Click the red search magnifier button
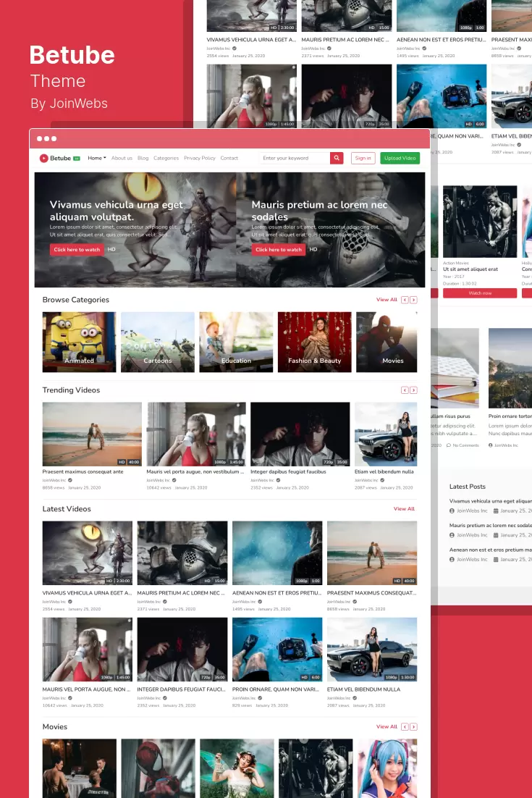Viewport: 532px width, 798px height. coord(337,159)
